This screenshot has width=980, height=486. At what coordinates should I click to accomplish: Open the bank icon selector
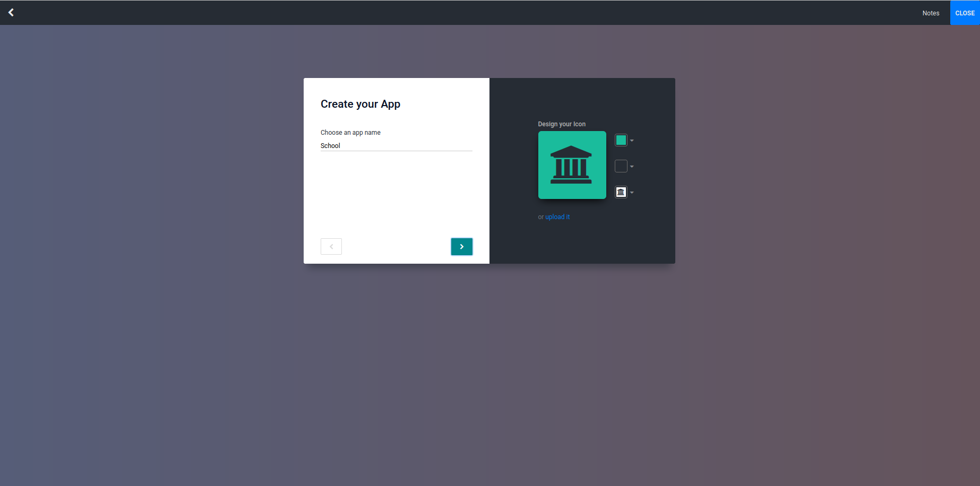click(621, 192)
